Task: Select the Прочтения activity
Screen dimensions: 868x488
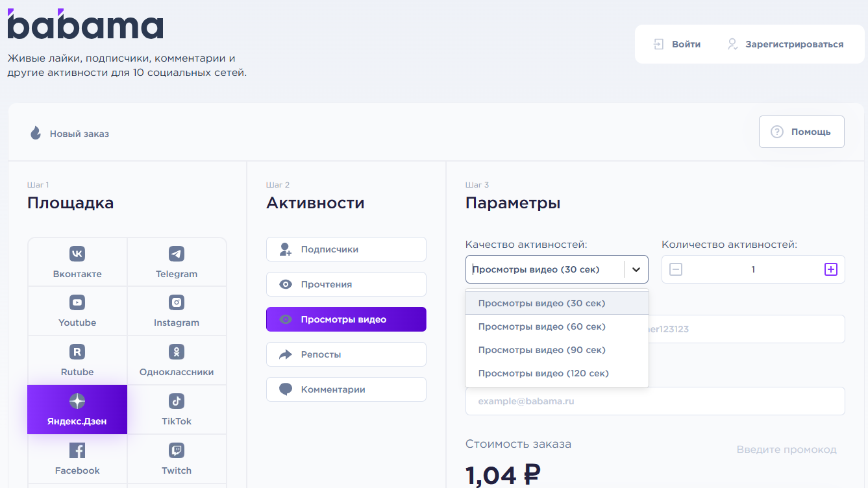Action: (x=346, y=284)
